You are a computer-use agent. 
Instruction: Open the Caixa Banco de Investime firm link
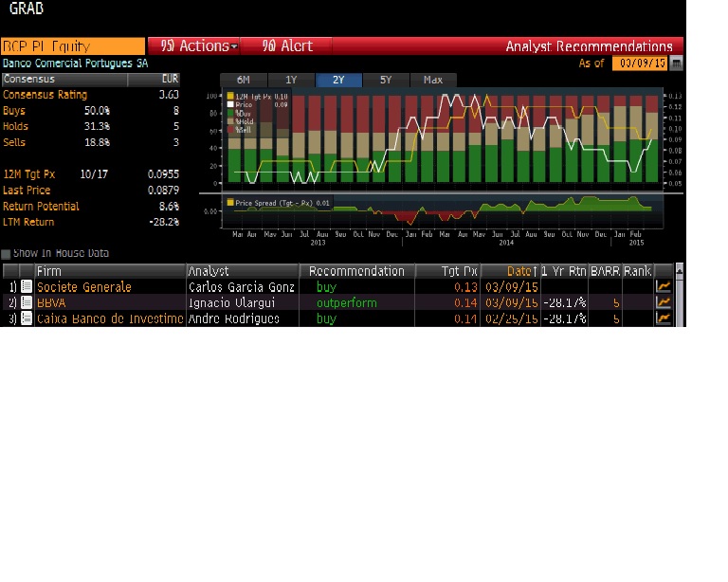click(x=110, y=318)
